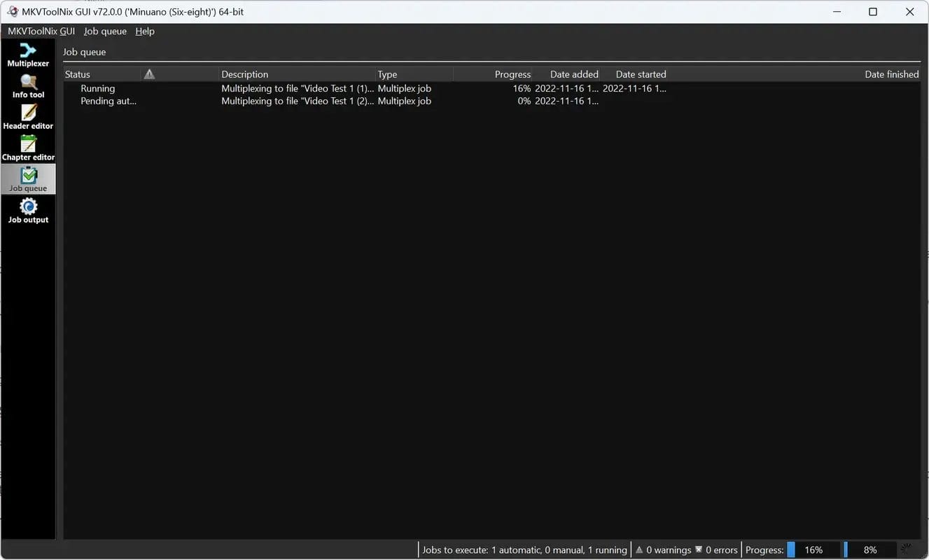Open the Info tool
Viewport: 929px width, 560px height.
pos(28,86)
